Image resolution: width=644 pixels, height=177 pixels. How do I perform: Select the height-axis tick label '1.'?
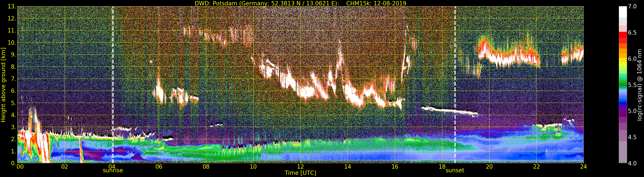click(x=14, y=151)
